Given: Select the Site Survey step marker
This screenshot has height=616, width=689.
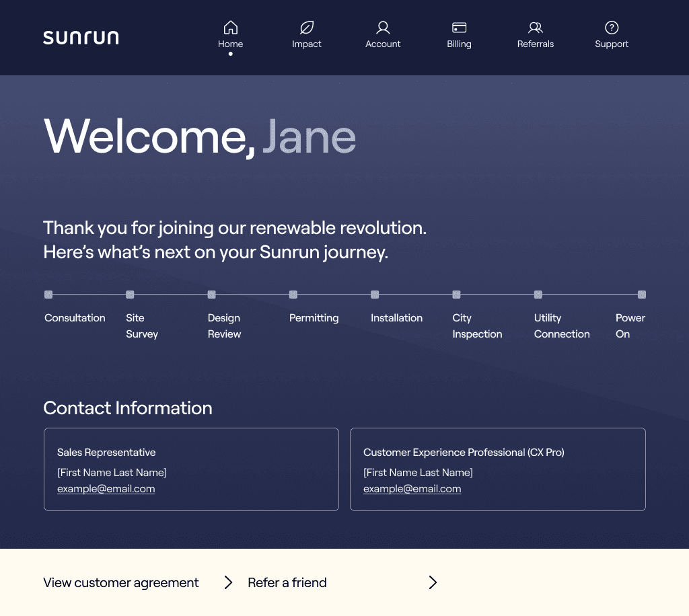Looking at the screenshot, I should pos(130,295).
